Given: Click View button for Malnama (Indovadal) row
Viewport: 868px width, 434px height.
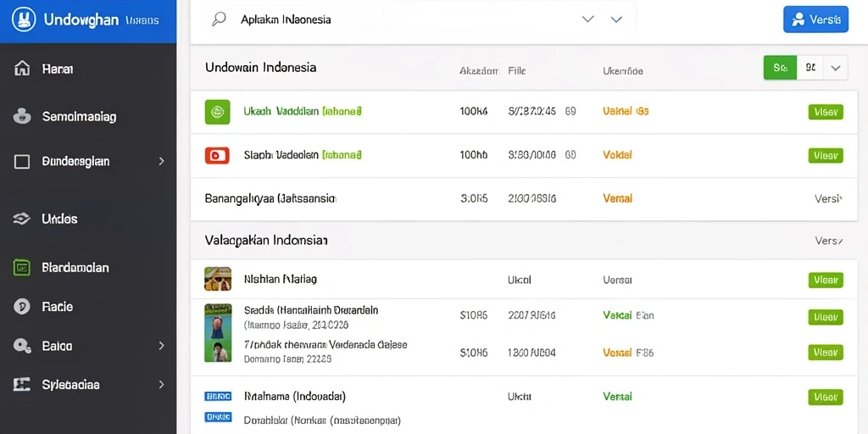Looking at the screenshot, I should pyautogui.click(x=826, y=397).
